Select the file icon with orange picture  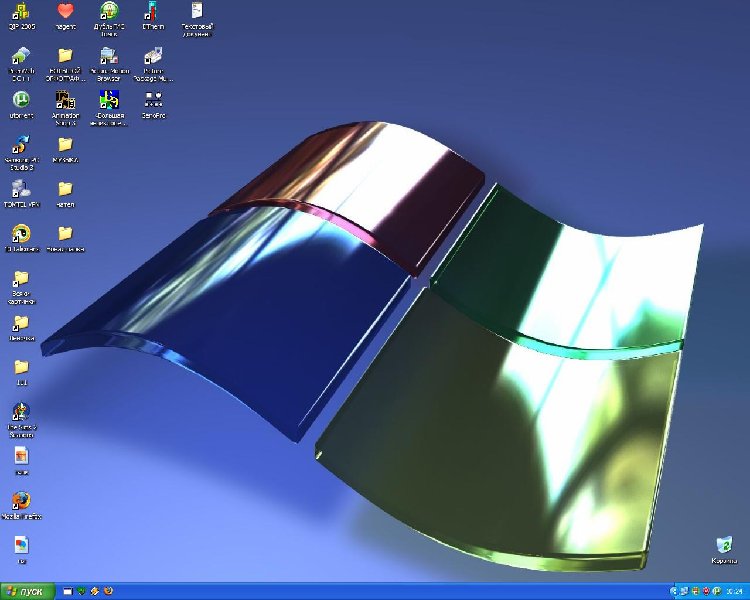[x=21, y=461]
